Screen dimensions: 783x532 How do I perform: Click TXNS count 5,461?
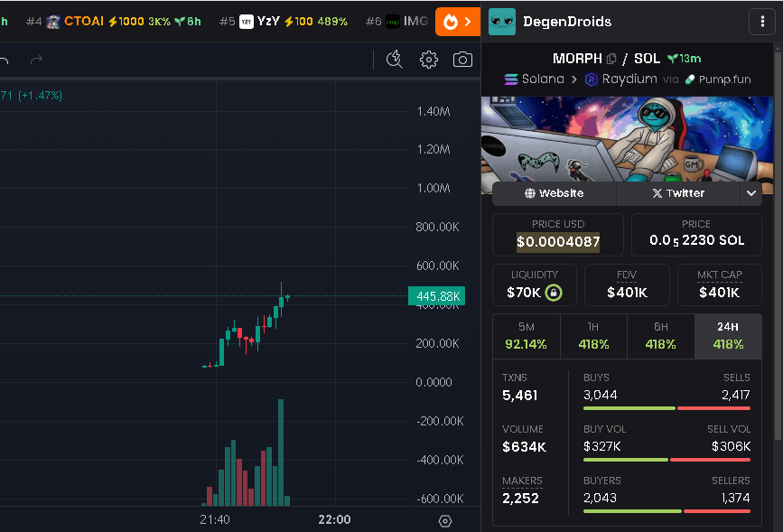tap(520, 396)
